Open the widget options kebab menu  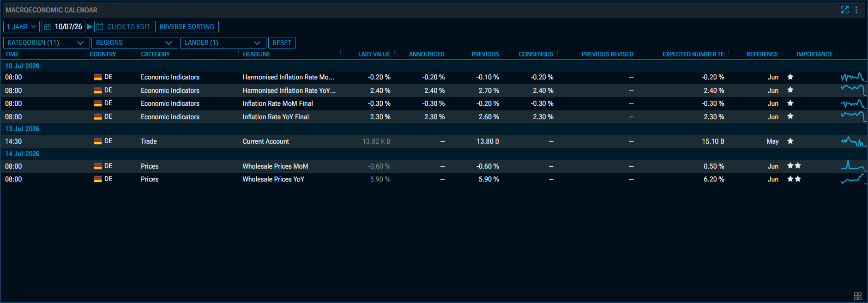pyautogui.click(x=856, y=10)
